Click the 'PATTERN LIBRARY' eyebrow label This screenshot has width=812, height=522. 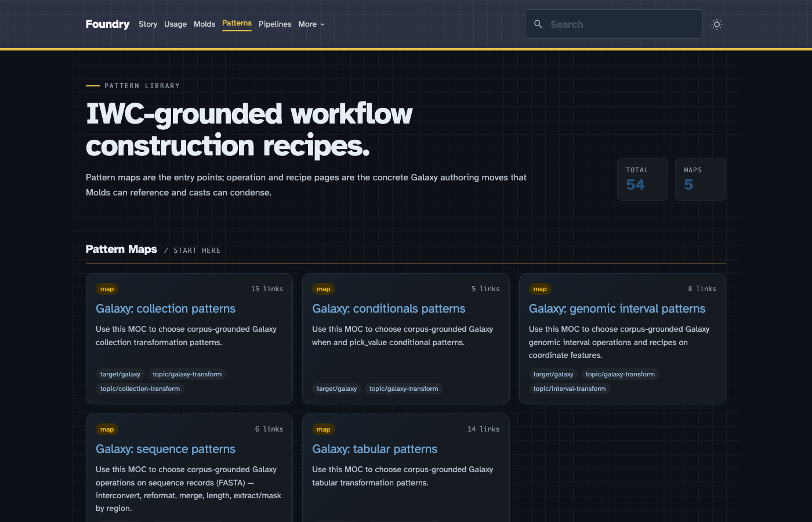(x=142, y=86)
